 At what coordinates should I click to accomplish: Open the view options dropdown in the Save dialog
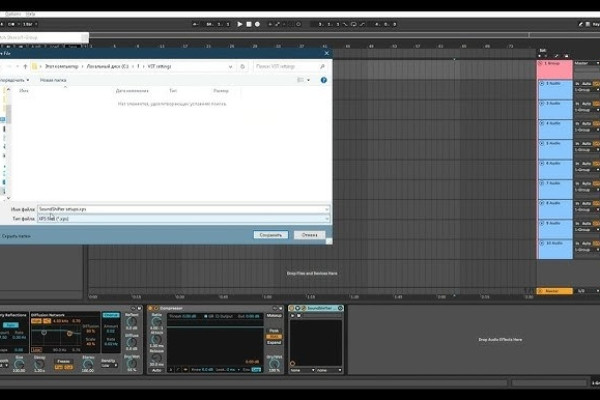(x=308, y=80)
